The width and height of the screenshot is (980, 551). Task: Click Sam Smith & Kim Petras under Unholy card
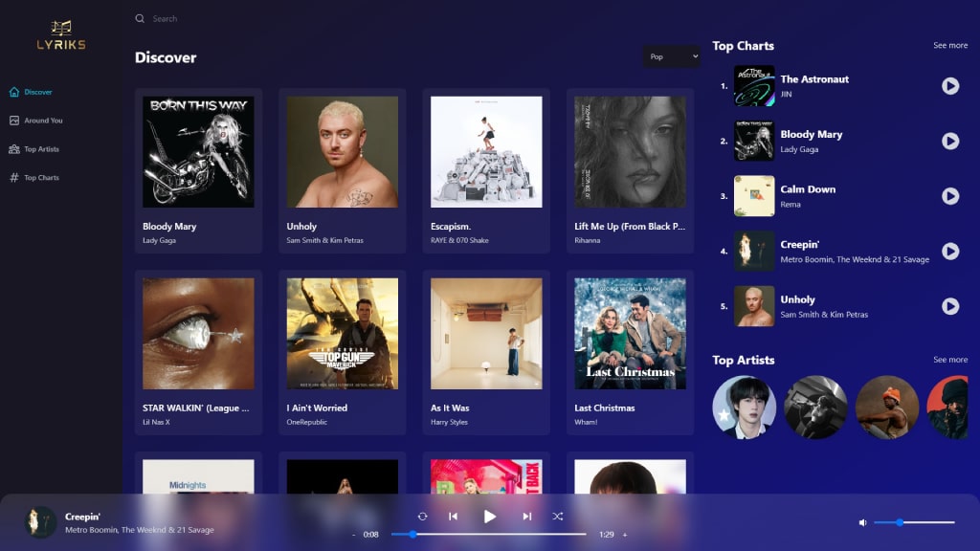325,240
